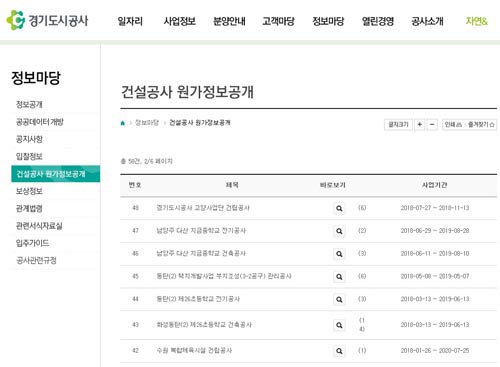Select 보상정보 in the sidebar
Viewport: 500px width, 367px height.
29,191
